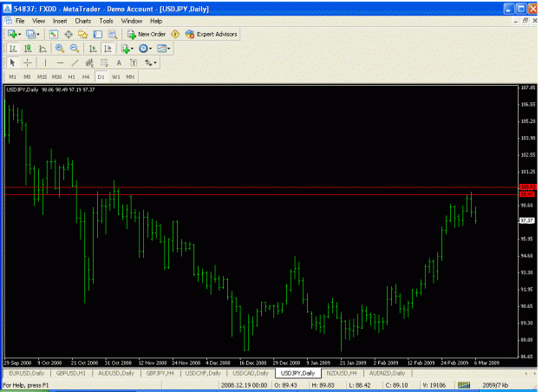
Task: Switch to the NZDUSD,H4 chart tab
Action: coord(342,373)
